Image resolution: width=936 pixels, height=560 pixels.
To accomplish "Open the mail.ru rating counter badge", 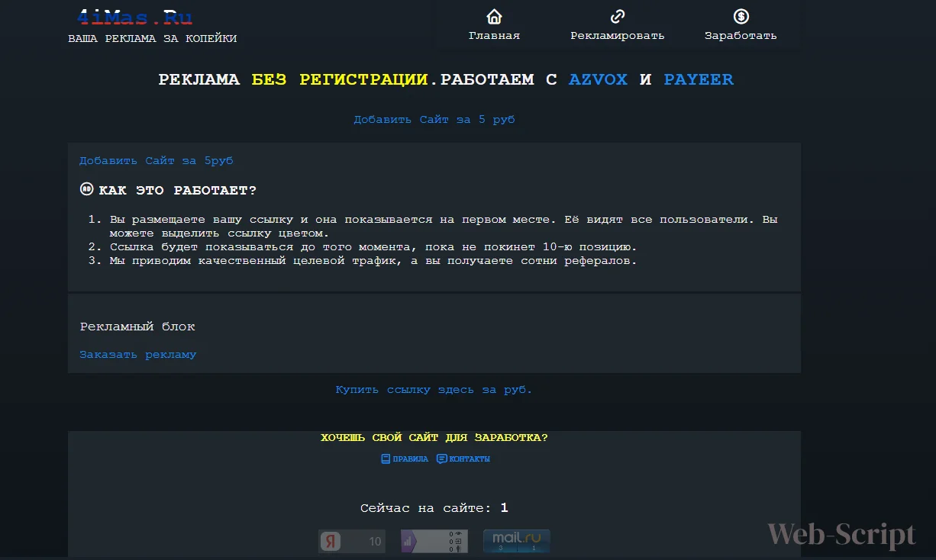I will pos(516,541).
